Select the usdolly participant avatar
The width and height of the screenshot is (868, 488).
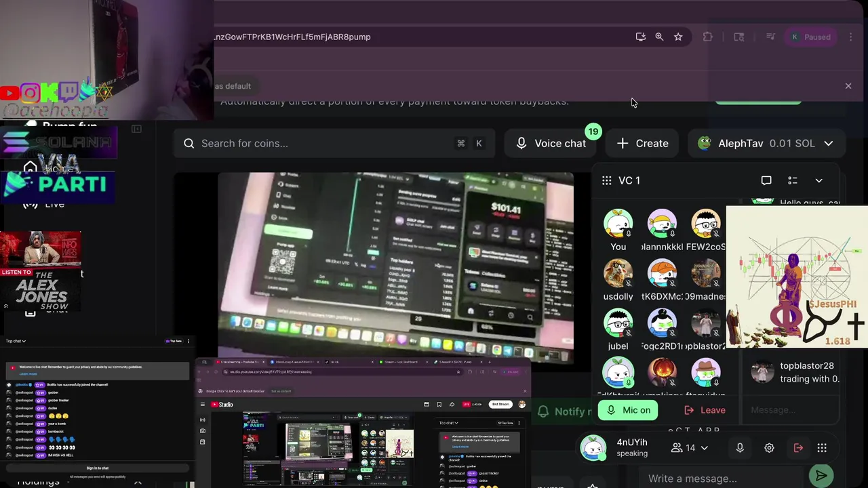point(618,274)
